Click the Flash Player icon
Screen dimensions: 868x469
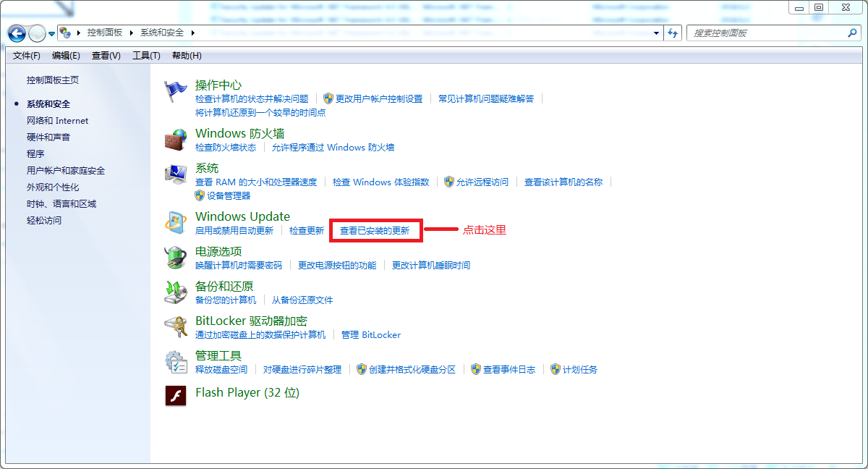click(x=176, y=395)
